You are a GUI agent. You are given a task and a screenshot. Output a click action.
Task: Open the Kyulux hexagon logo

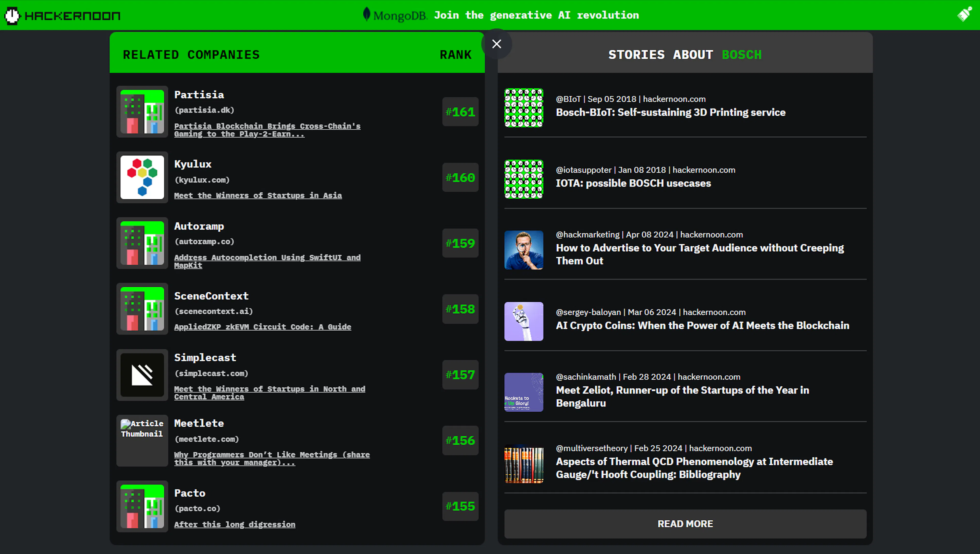tap(142, 177)
